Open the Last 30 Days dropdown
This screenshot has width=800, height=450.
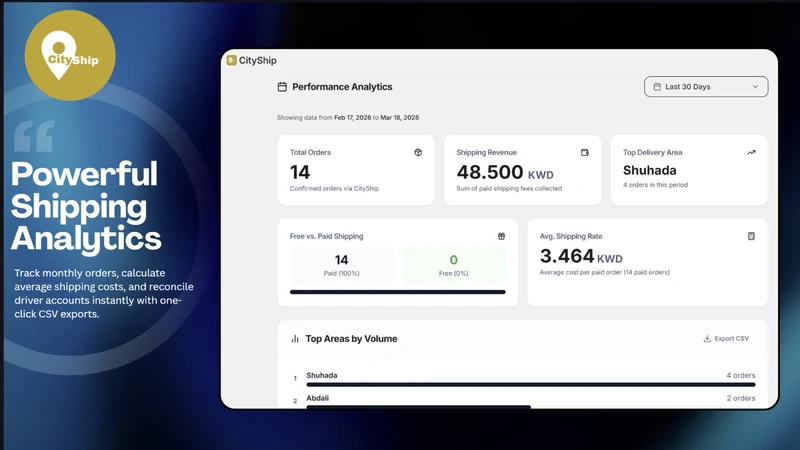click(x=706, y=87)
